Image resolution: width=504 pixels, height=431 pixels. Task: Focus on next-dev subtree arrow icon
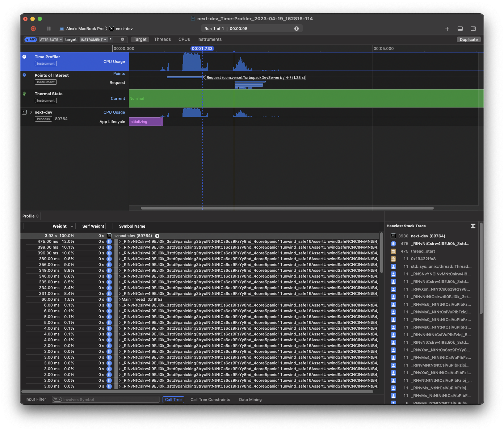(x=157, y=236)
